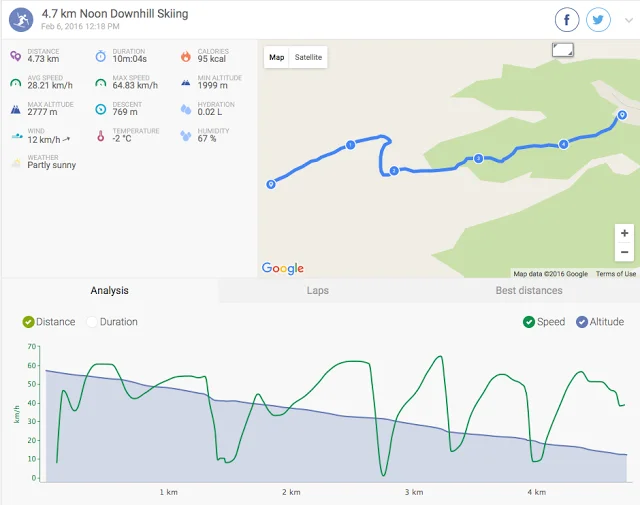Switch map to Satellite view
640x505 pixels.
308,58
